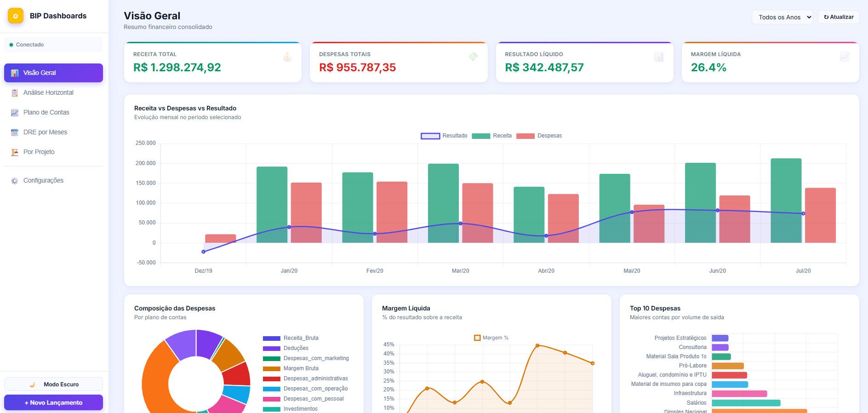Click the R$ 955.787,35 expenses value
This screenshot has width=868, height=413.
(358, 68)
